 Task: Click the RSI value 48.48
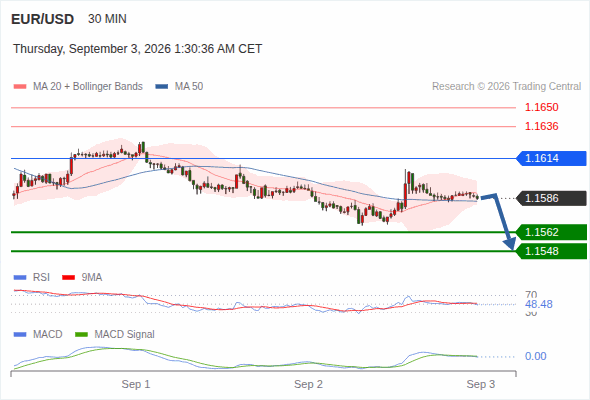click(x=539, y=304)
